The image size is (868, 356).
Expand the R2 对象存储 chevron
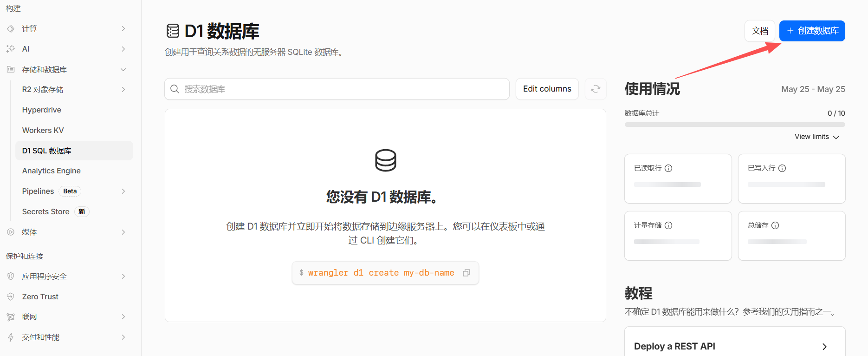123,89
